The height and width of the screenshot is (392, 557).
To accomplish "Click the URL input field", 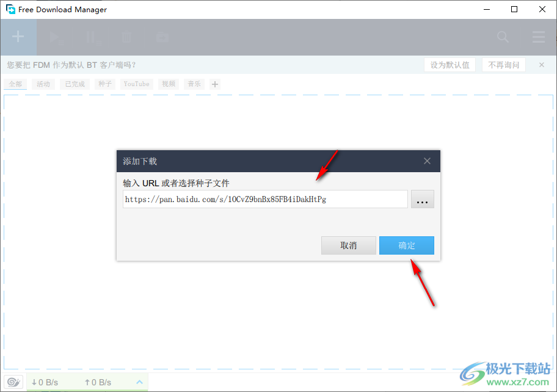I will 265,199.
